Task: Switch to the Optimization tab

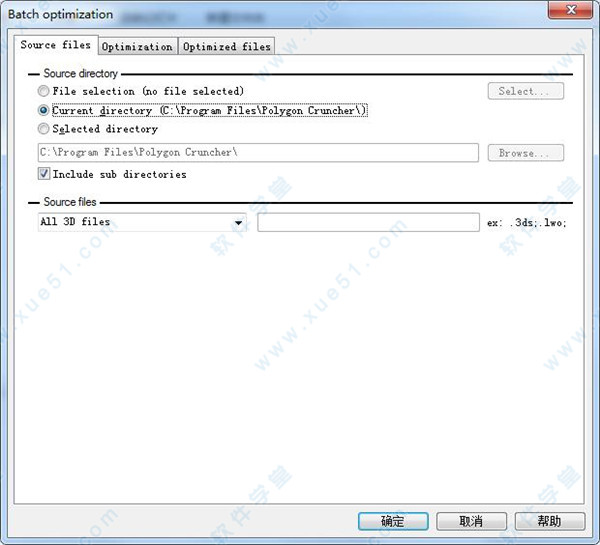Action: pyautogui.click(x=137, y=46)
